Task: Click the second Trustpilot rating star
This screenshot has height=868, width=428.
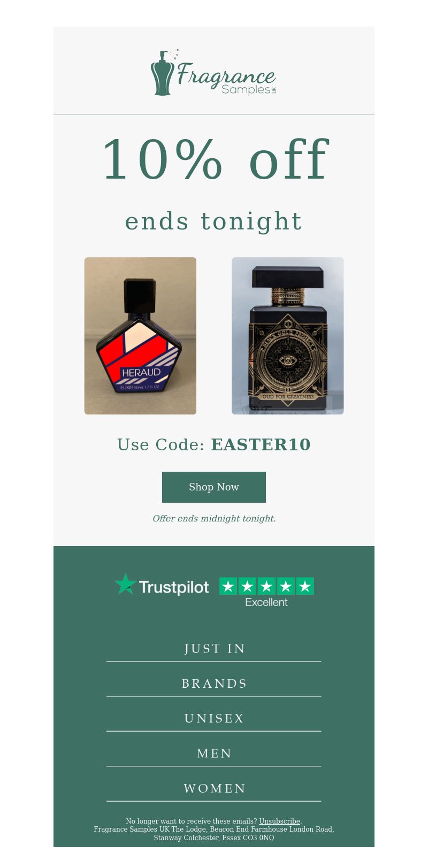Action: pos(247,586)
